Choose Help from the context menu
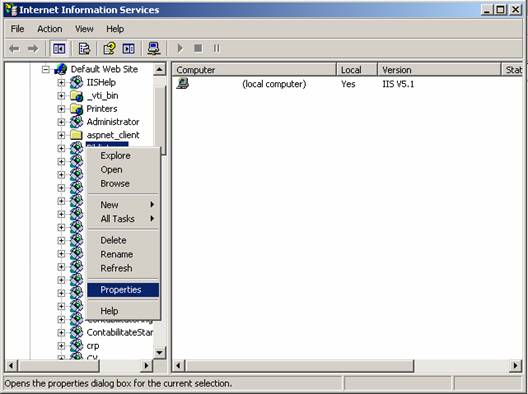Screen dimensions: 528x394 pos(123,311)
